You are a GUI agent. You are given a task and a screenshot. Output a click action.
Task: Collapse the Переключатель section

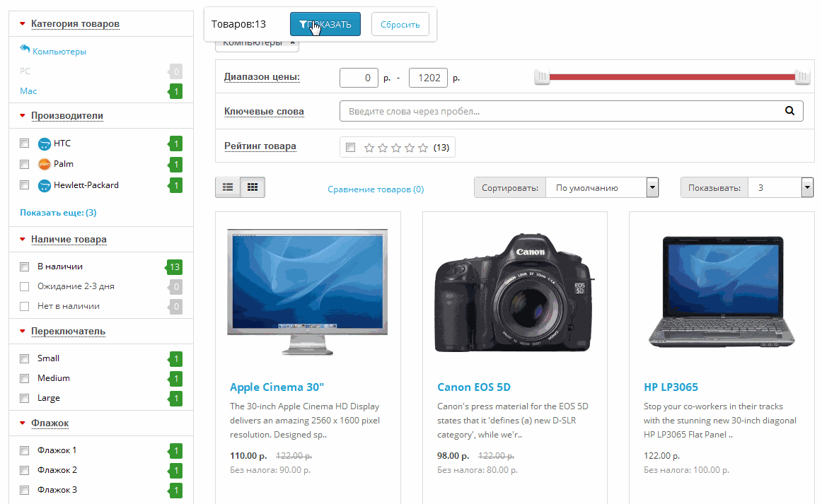pyautogui.click(x=68, y=331)
